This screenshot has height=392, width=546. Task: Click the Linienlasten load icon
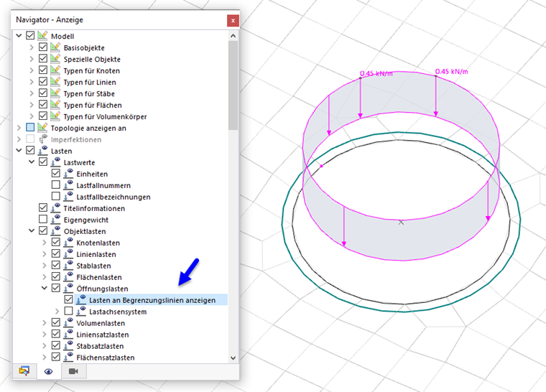(68, 254)
